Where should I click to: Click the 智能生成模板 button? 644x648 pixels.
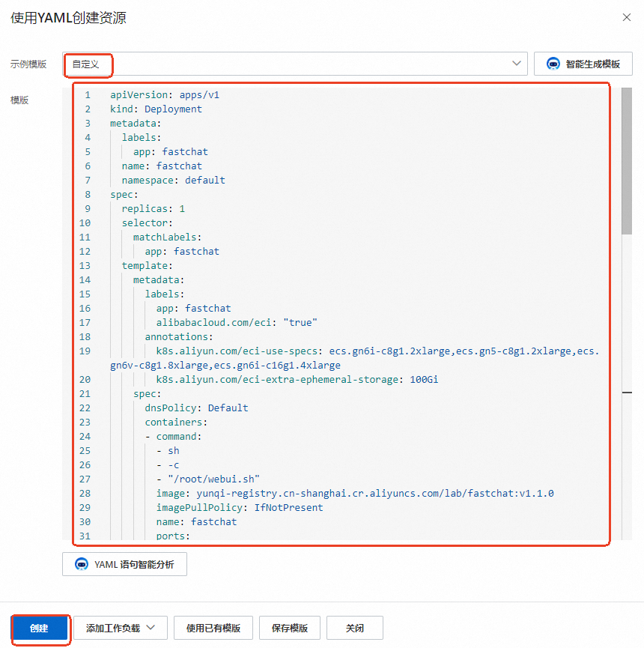pyautogui.click(x=583, y=64)
